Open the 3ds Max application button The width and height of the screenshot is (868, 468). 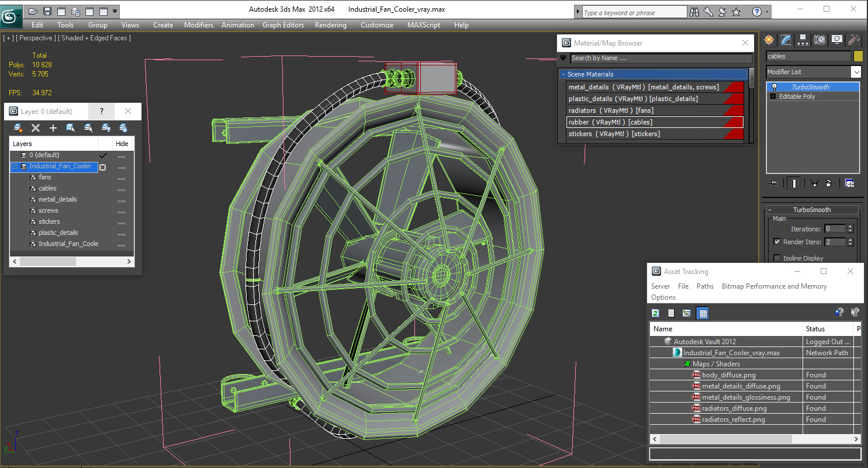point(11,15)
